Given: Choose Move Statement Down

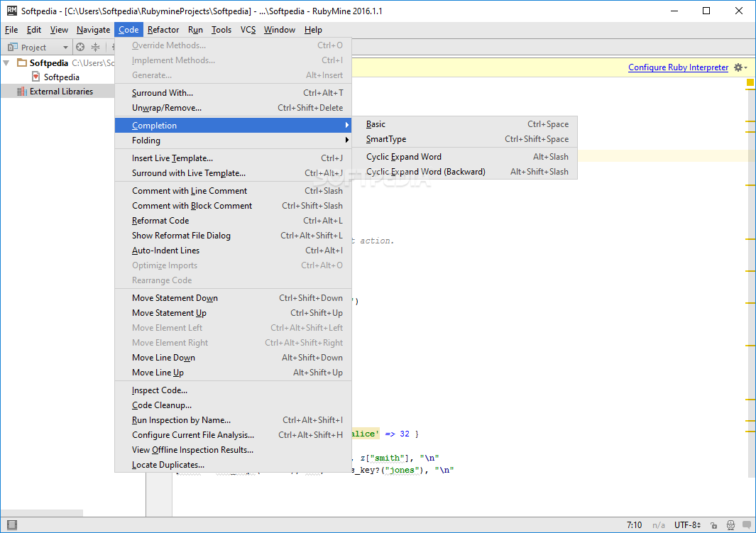Looking at the screenshot, I should click(x=233, y=298).
